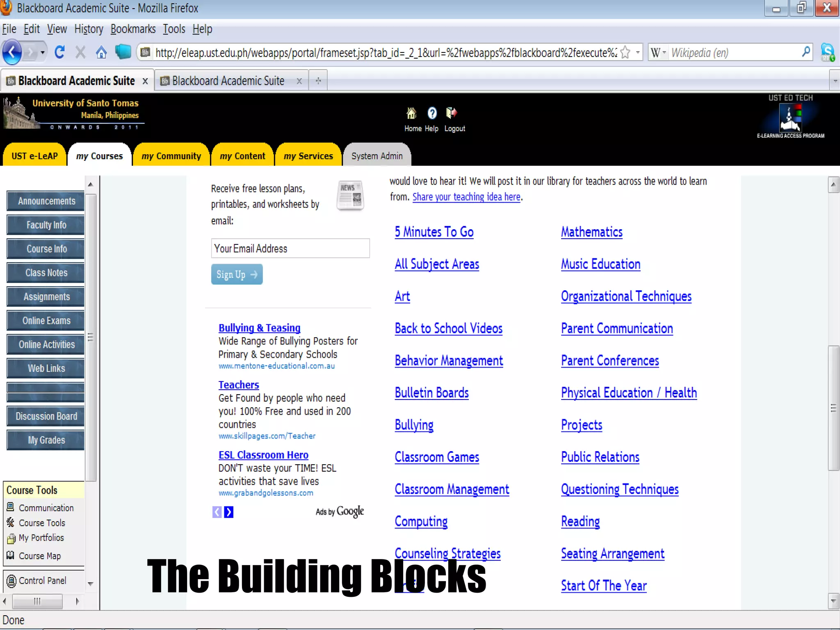Click the course menu scroll down arrow
This screenshot has height=630, width=840.
(x=91, y=584)
